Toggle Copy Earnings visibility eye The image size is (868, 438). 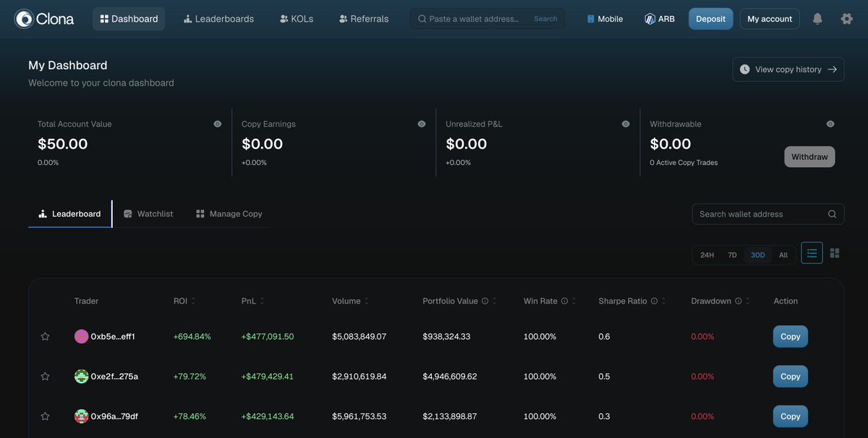(x=422, y=124)
